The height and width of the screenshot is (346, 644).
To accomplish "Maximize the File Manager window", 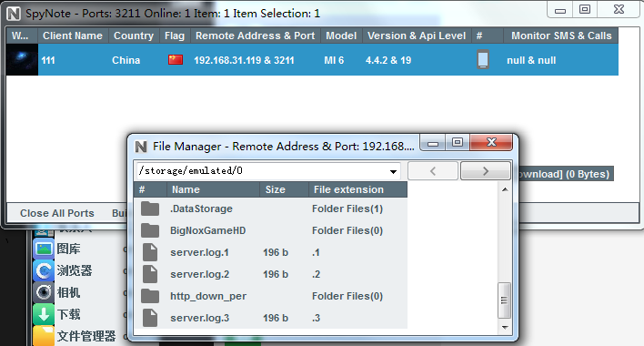I will click(x=458, y=143).
